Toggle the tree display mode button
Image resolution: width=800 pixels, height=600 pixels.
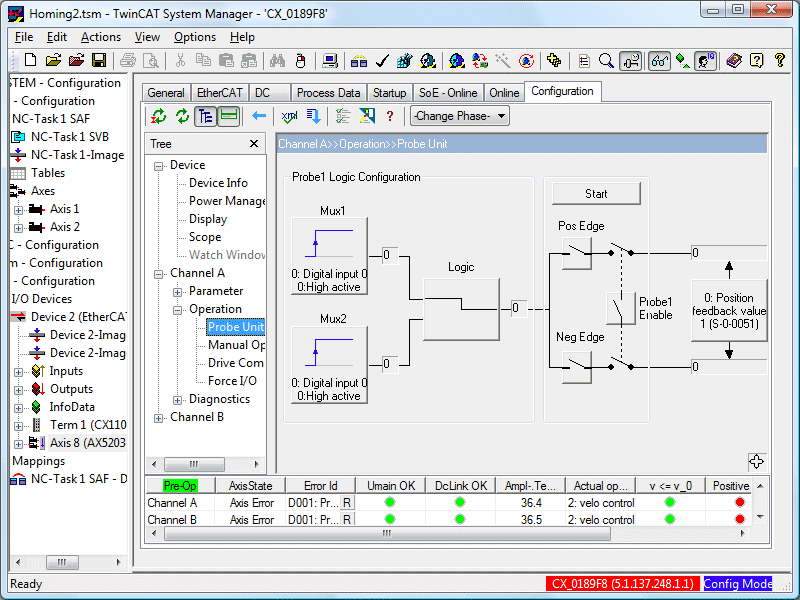point(206,116)
